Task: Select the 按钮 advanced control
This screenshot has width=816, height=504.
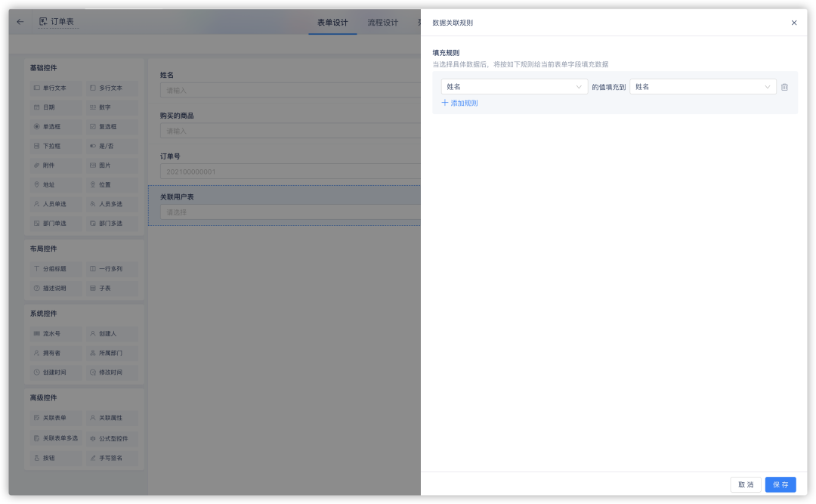Action: coord(56,458)
